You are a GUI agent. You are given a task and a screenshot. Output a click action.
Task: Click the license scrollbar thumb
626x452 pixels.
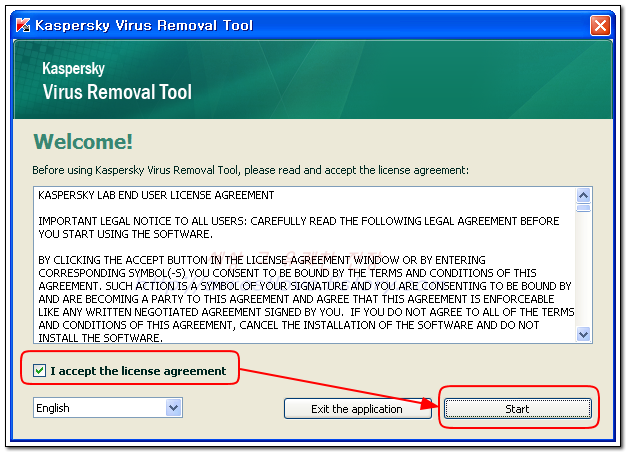click(x=584, y=208)
